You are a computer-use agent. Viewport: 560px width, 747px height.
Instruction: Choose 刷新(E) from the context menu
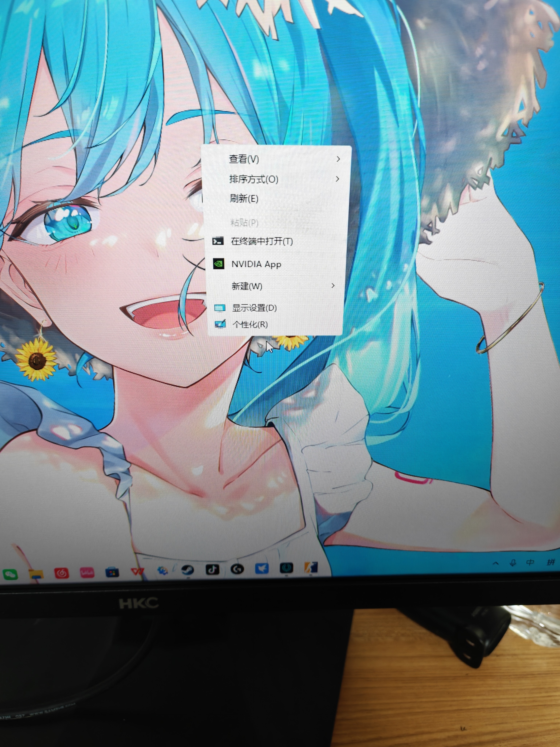(x=275, y=198)
